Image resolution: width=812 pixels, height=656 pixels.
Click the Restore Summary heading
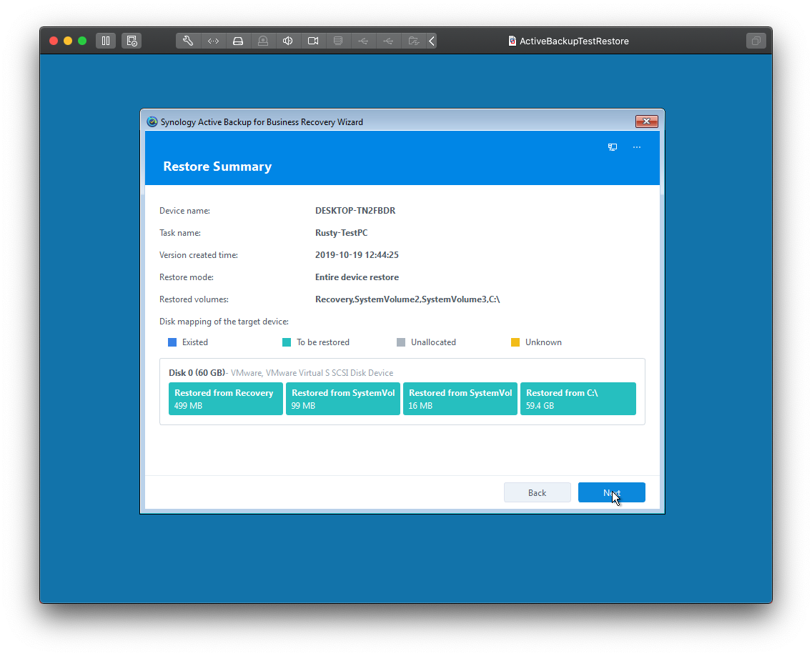tap(217, 167)
